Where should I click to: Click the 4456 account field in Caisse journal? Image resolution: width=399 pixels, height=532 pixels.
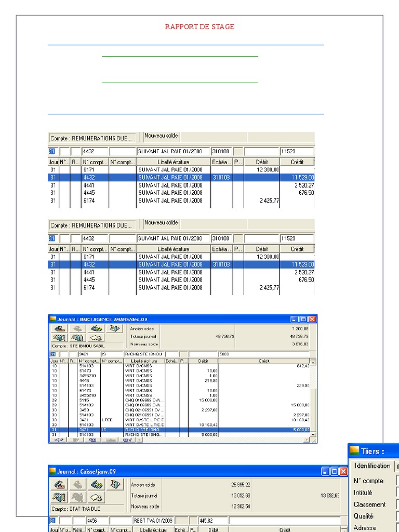97,521
